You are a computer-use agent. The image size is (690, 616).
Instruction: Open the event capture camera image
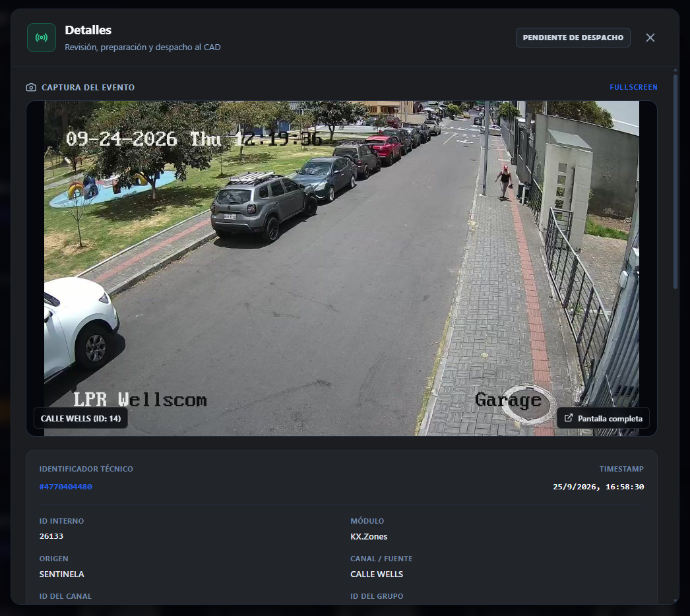342,268
